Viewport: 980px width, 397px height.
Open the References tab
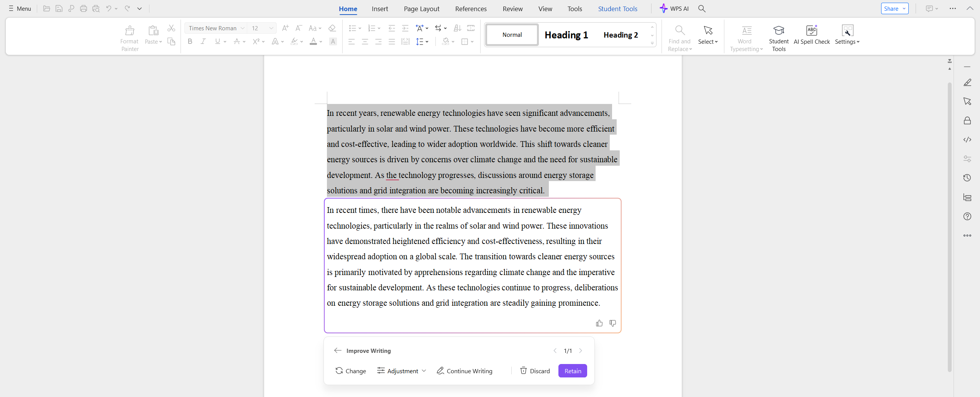point(471,9)
